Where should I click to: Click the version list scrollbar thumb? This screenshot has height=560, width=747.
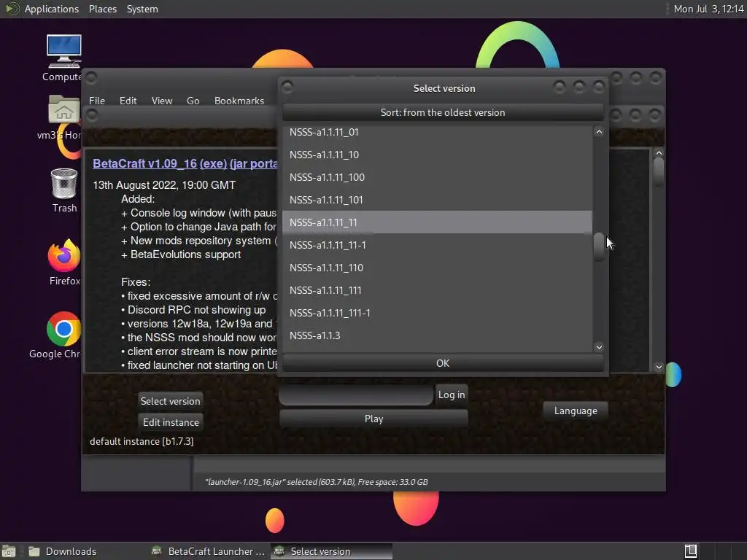point(599,246)
